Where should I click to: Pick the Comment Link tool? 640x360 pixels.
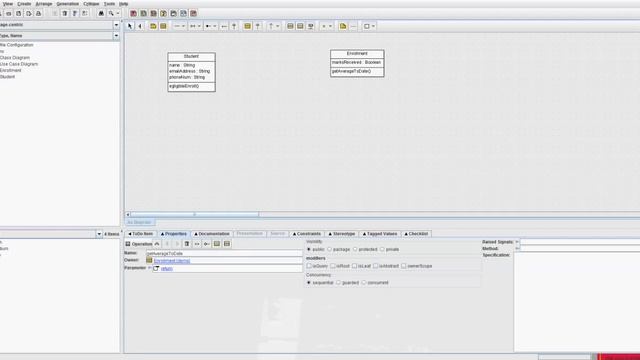(353, 26)
